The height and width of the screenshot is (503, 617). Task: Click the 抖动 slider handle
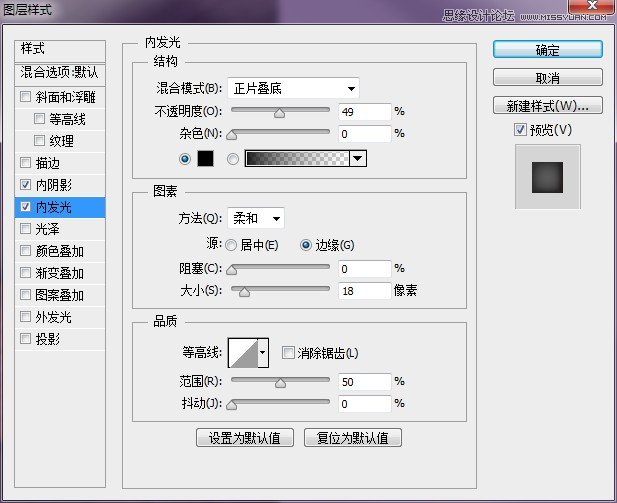(x=232, y=405)
